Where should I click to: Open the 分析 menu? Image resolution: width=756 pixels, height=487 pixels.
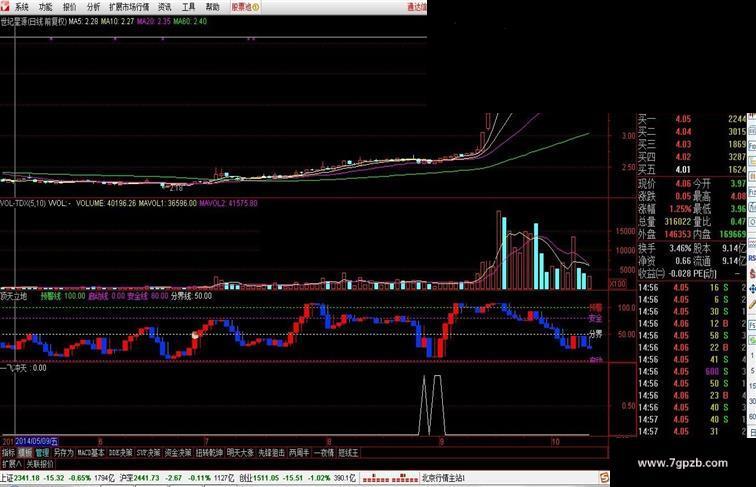93,7
